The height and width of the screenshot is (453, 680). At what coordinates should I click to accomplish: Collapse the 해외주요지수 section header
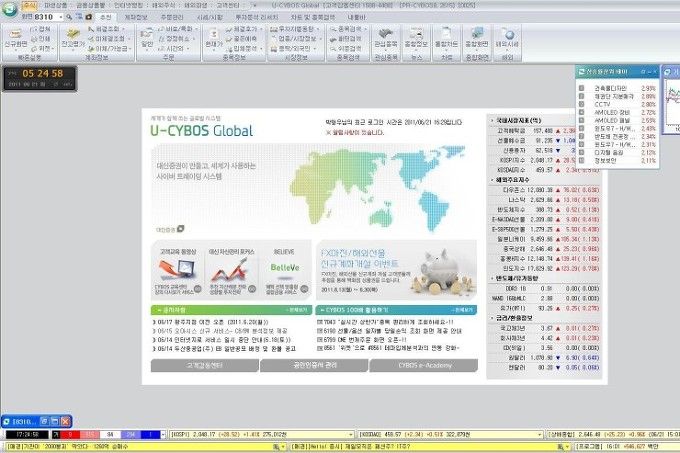click(x=512, y=179)
